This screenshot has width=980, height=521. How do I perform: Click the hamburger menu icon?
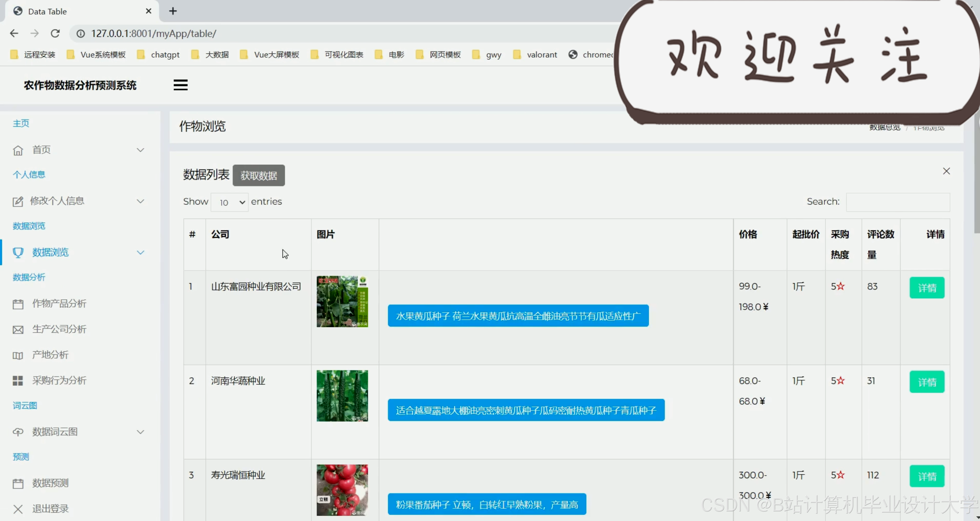[180, 84]
